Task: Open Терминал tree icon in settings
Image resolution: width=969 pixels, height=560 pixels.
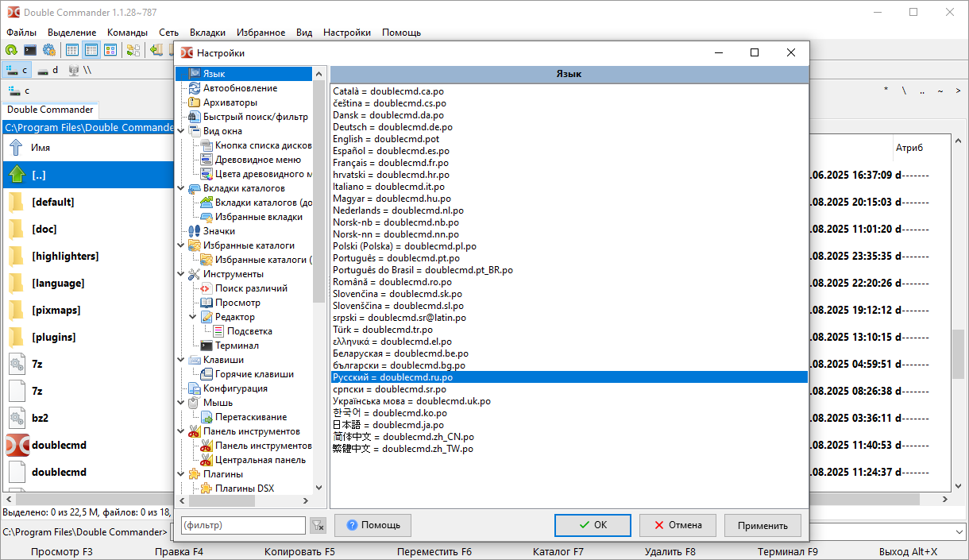Action: (207, 346)
